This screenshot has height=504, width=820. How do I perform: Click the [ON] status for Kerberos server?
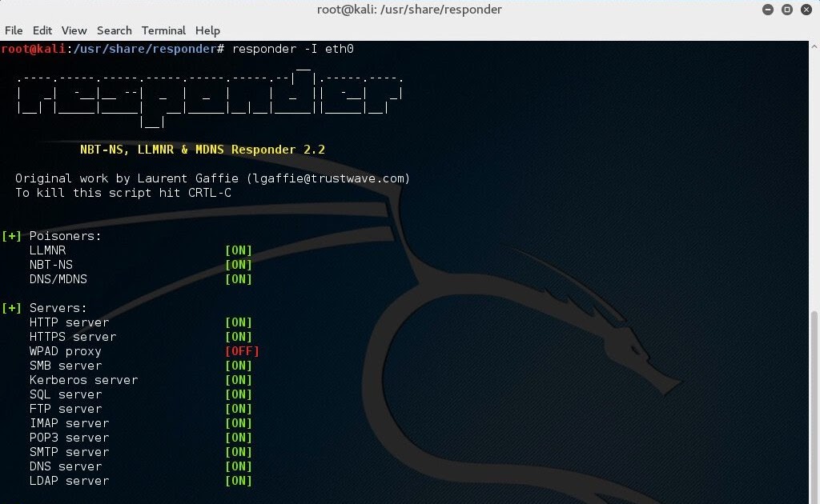click(239, 380)
